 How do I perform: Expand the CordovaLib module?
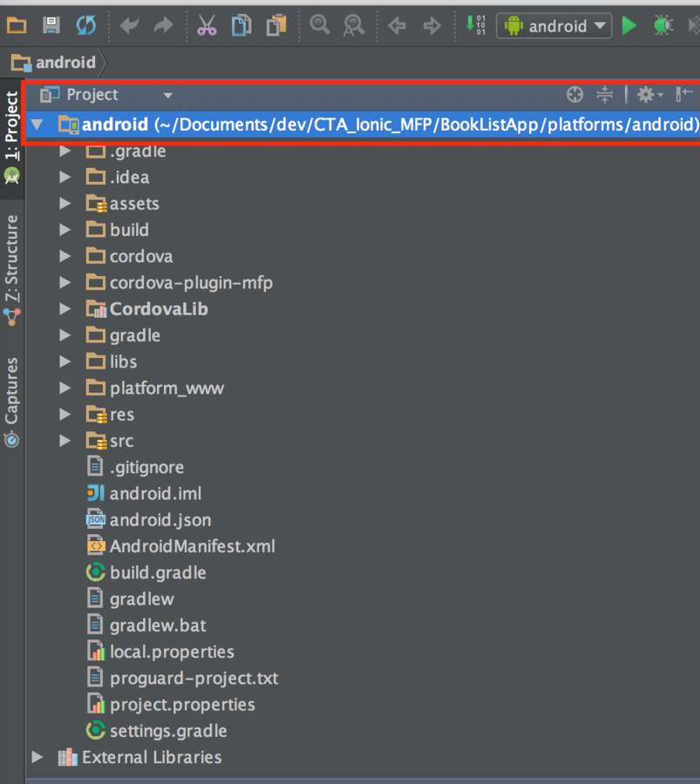65,309
